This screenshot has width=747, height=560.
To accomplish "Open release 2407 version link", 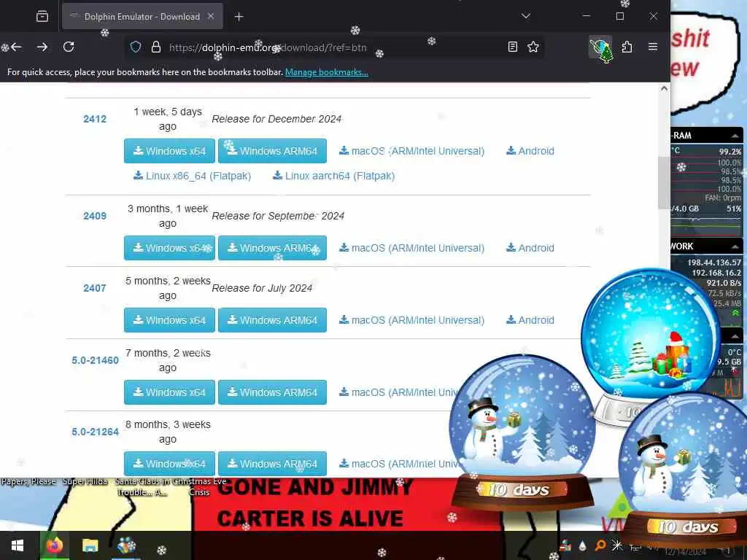I will pyautogui.click(x=95, y=288).
